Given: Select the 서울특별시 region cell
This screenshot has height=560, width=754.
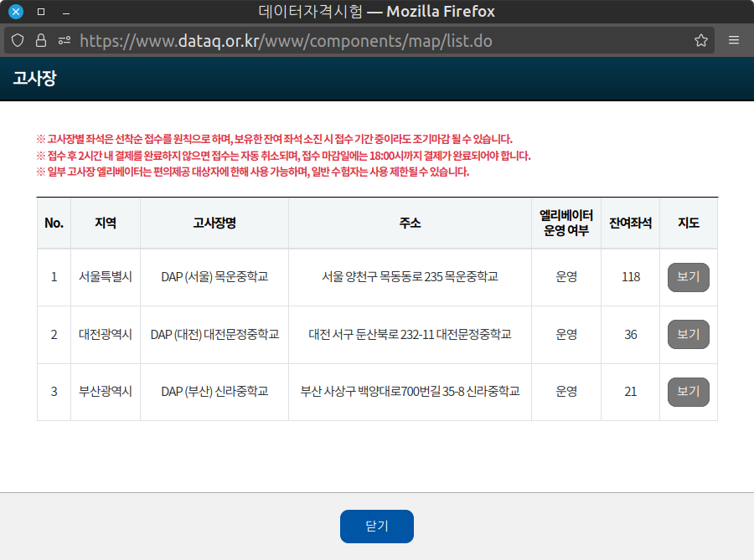Looking at the screenshot, I should click(x=106, y=277).
